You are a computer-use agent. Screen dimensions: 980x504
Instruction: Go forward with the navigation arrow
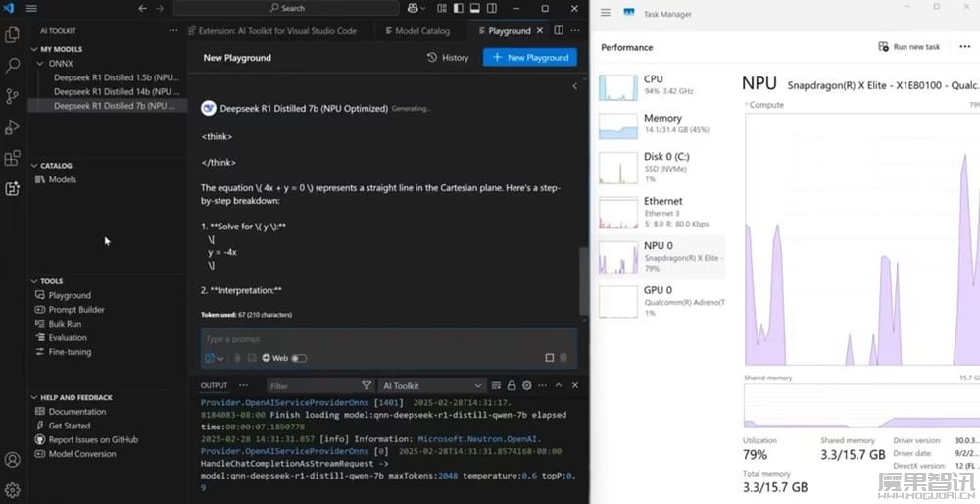[160, 8]
